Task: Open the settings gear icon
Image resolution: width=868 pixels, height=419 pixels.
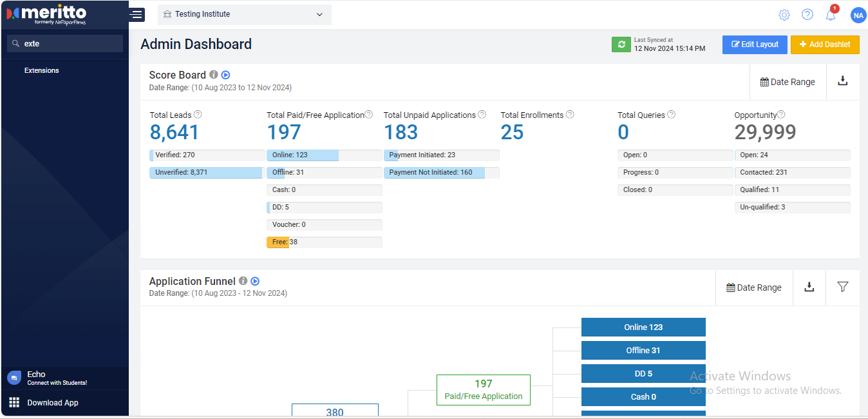Action: 784,15
